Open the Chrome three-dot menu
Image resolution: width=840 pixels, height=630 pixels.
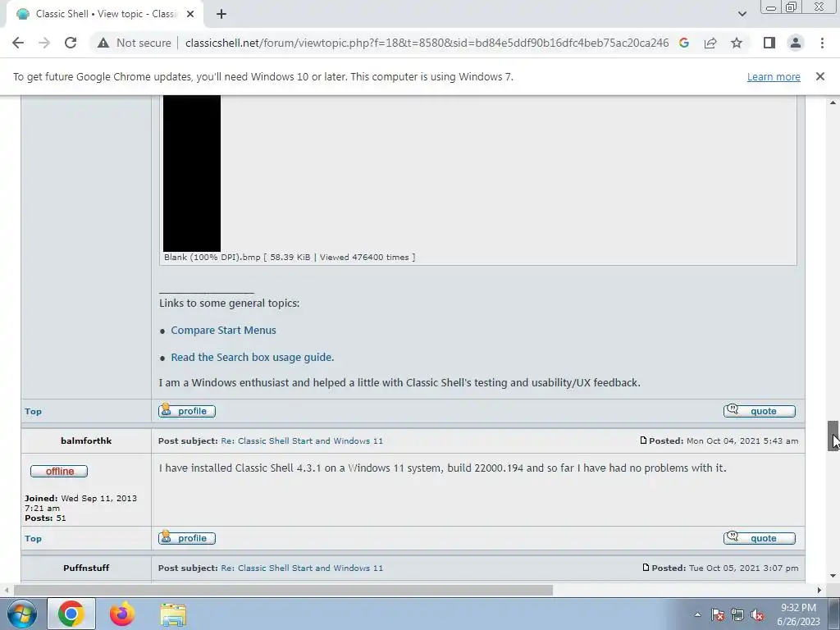(822, 43)
